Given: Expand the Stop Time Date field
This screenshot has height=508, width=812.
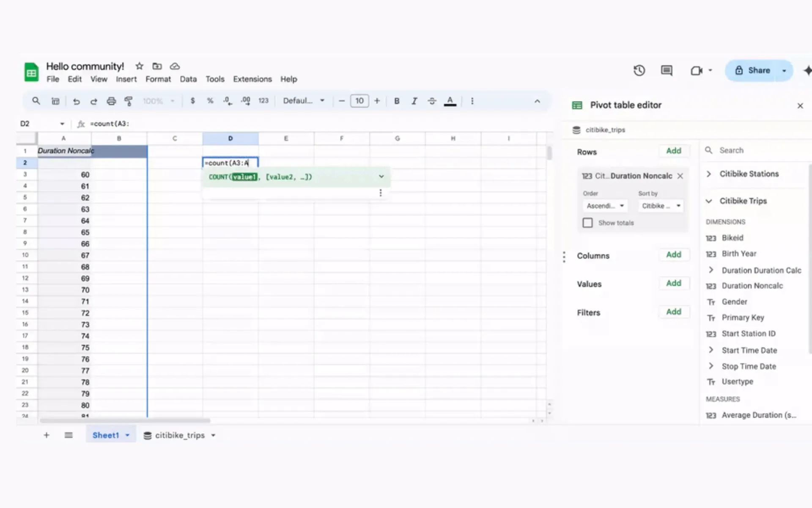Looking at the screenshot, I should tap(710, 366).
